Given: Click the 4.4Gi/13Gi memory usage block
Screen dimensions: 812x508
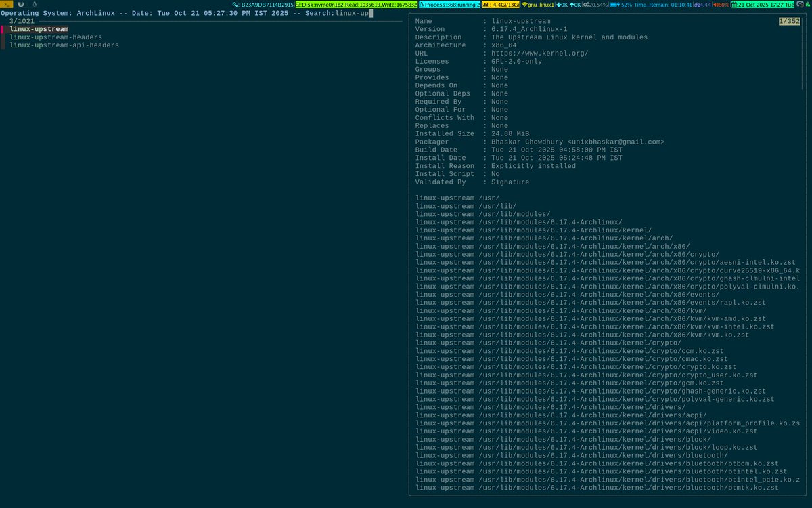Looking at the screenshot, I should point(501,4).
